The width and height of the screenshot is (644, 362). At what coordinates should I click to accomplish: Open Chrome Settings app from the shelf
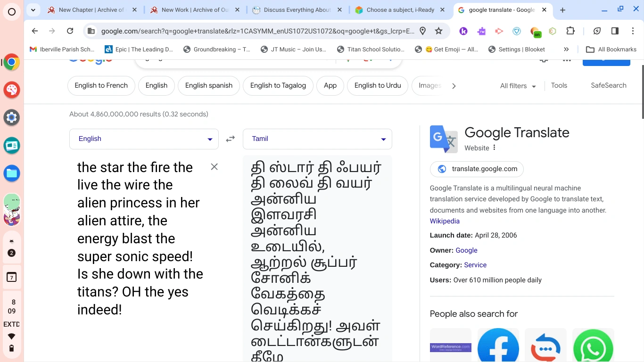click(11, 117)
